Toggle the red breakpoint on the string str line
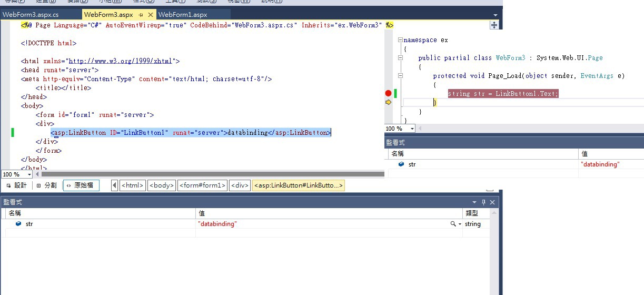The height and width of the screenshot is (295, 644). (389, 93)
